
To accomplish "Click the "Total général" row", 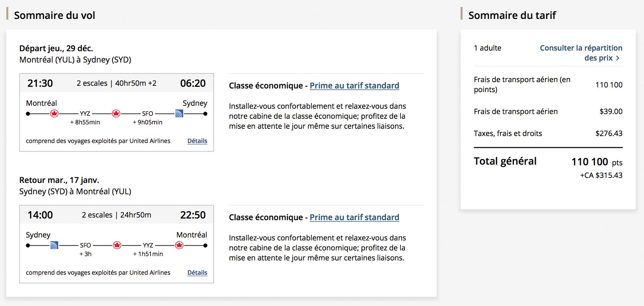I will click(505, 161).
